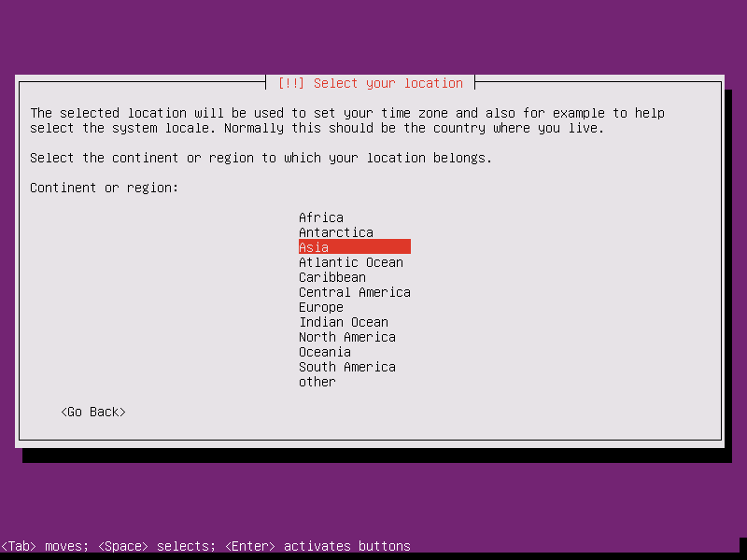747x560 pixels.
Task: Select North America in the list
Action: coord(346,337)
